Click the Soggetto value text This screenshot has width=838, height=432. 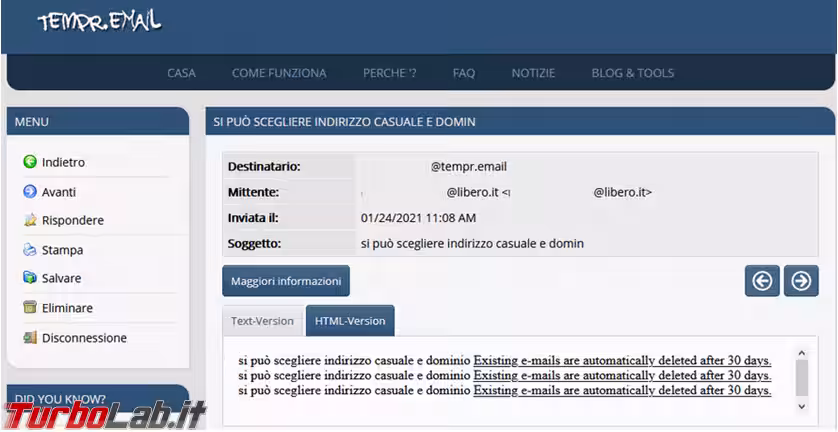tap(472, 244)
